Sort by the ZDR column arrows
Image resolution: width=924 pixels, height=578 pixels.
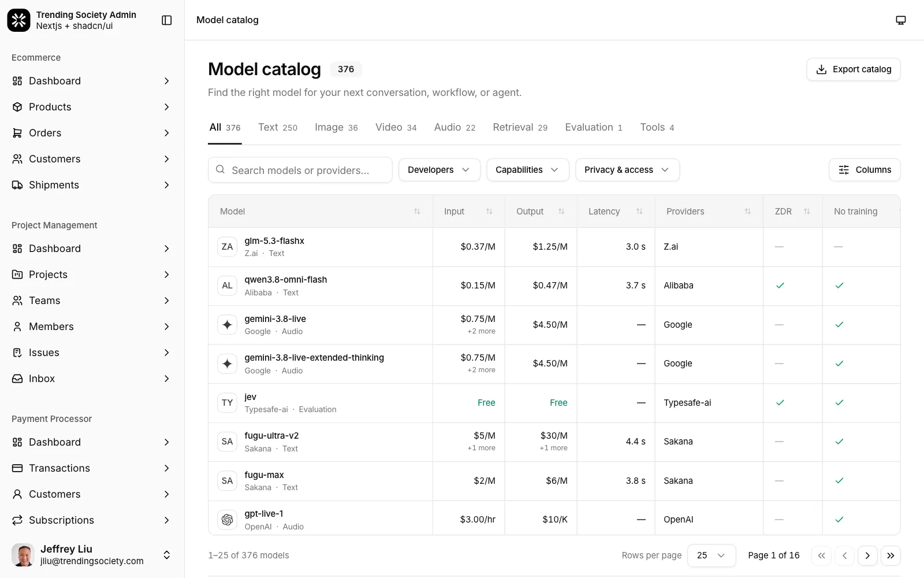click(x=807, y=212)
